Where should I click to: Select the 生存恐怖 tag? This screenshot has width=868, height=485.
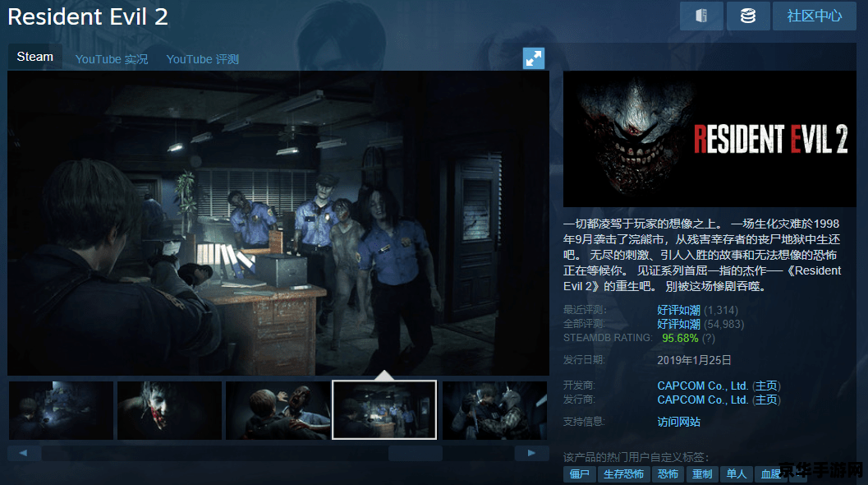[623, 474]
